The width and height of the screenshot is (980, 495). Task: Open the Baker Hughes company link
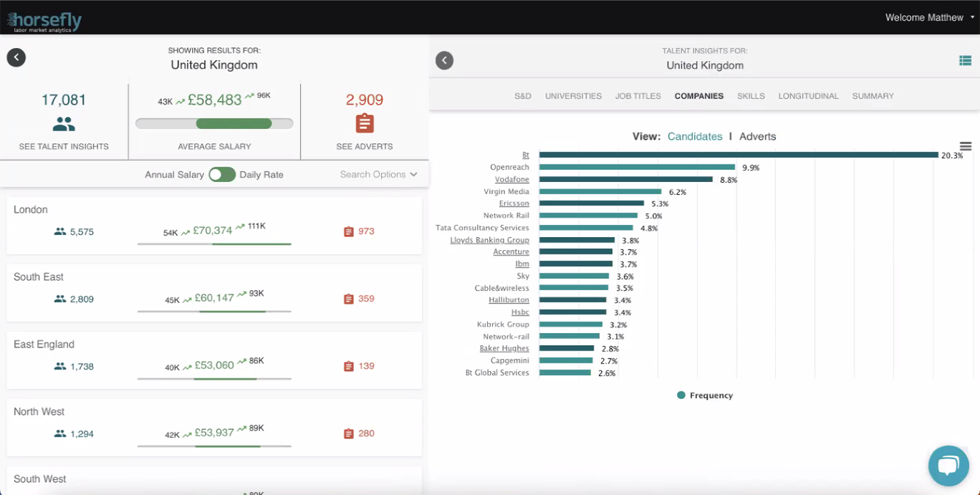point(505,349)
